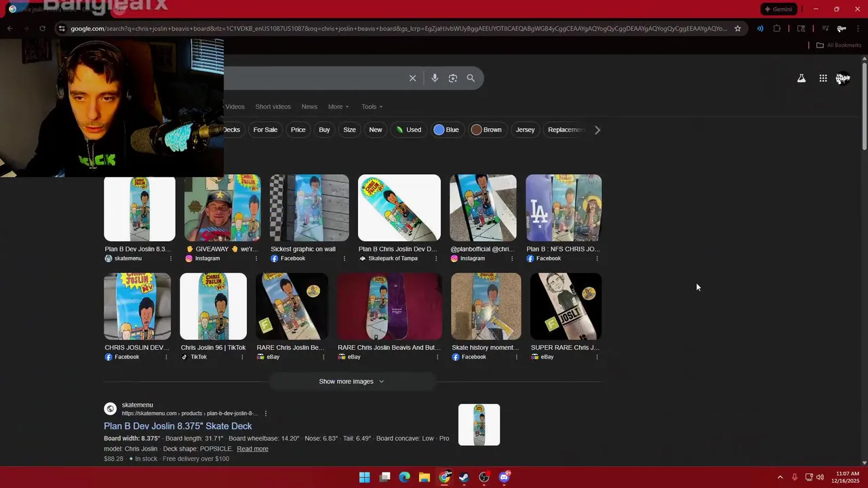This screenshot has width=868, height=488.
Task: Open Plan B : NFS CHRIS JO... image
Action: click(564, 207)
